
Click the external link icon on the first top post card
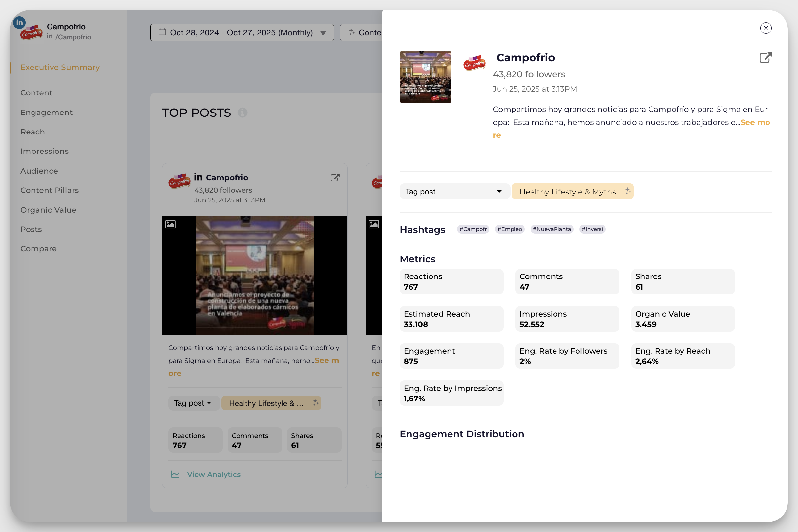pos(335,177)
